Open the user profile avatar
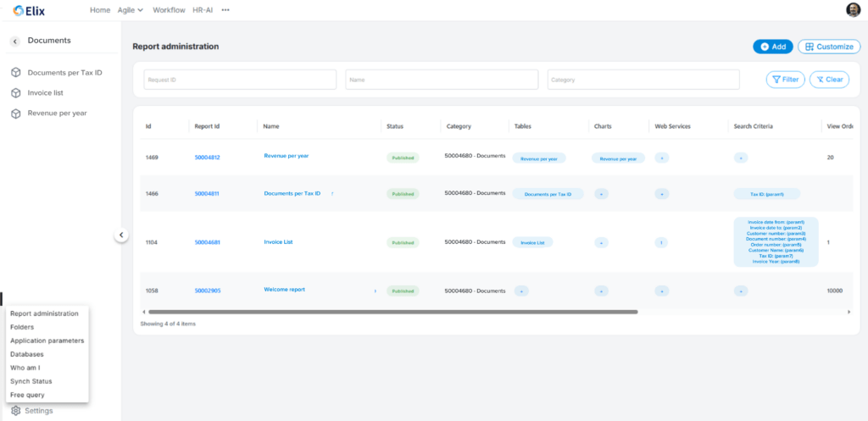This screenshot has height=421, width=868. (x=853, y=10)
